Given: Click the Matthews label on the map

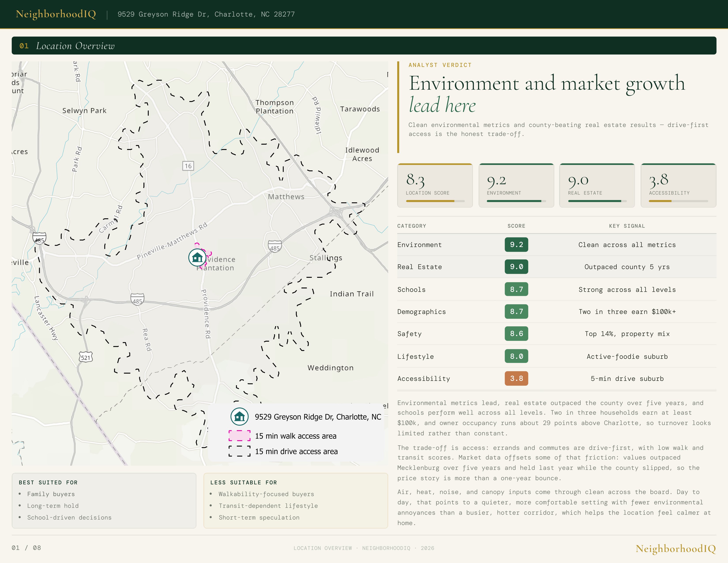Looking at the screenshot, I should 286,197.
